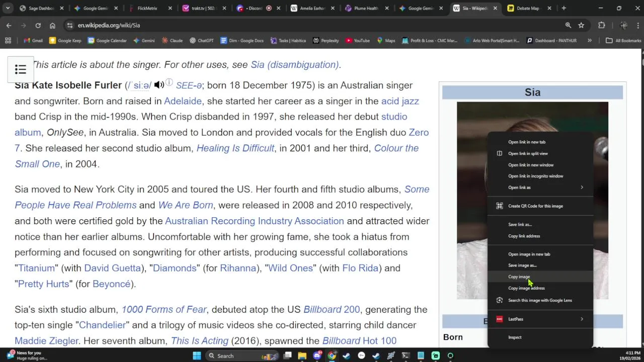
Task: Open the YouTube bookmark
Action: (358, 41)
